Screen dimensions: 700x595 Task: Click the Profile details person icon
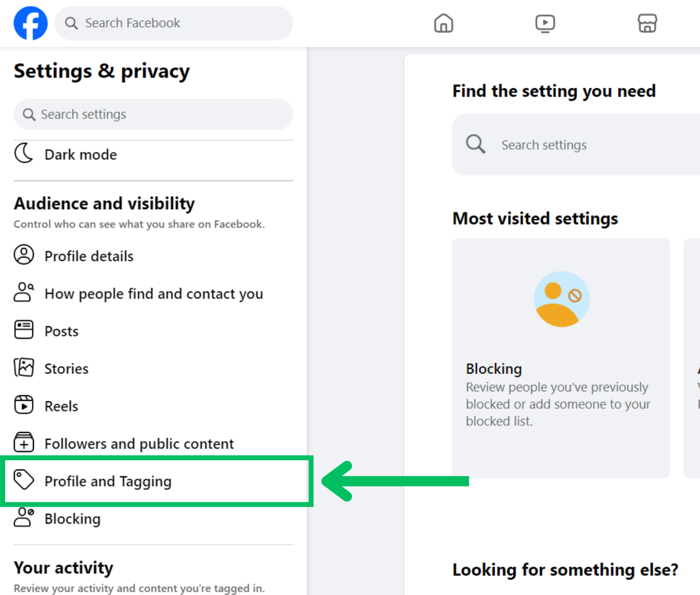24,255
